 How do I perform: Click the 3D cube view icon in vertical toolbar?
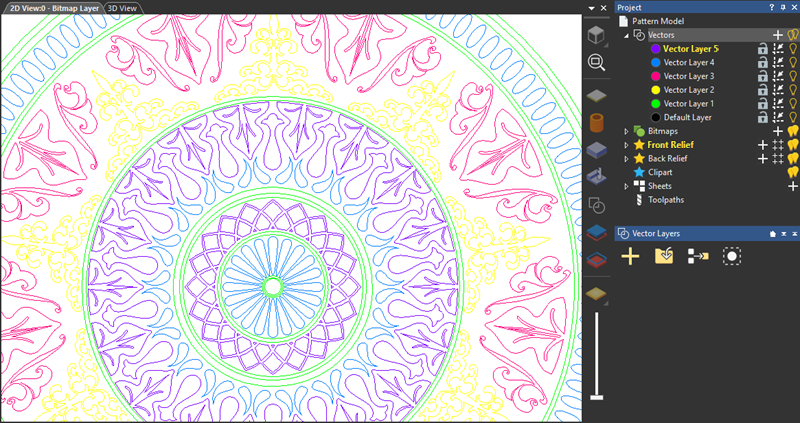pos(596,35)
